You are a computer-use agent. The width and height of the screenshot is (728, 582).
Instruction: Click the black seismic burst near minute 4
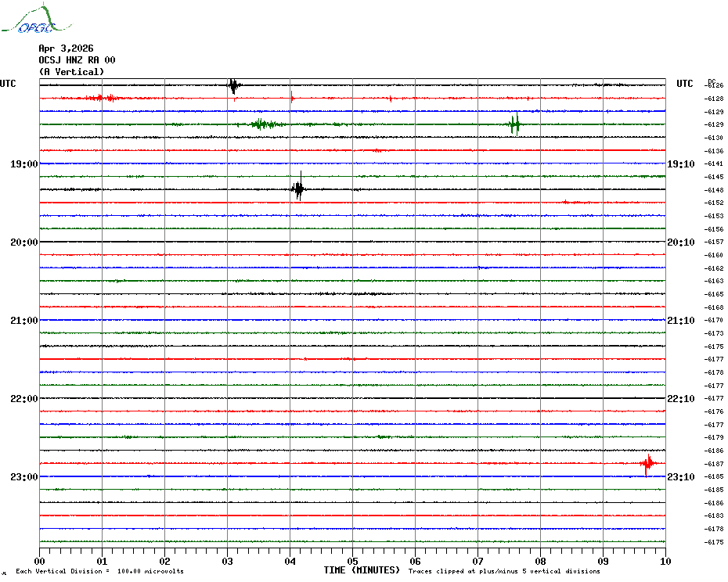point(298,189)
